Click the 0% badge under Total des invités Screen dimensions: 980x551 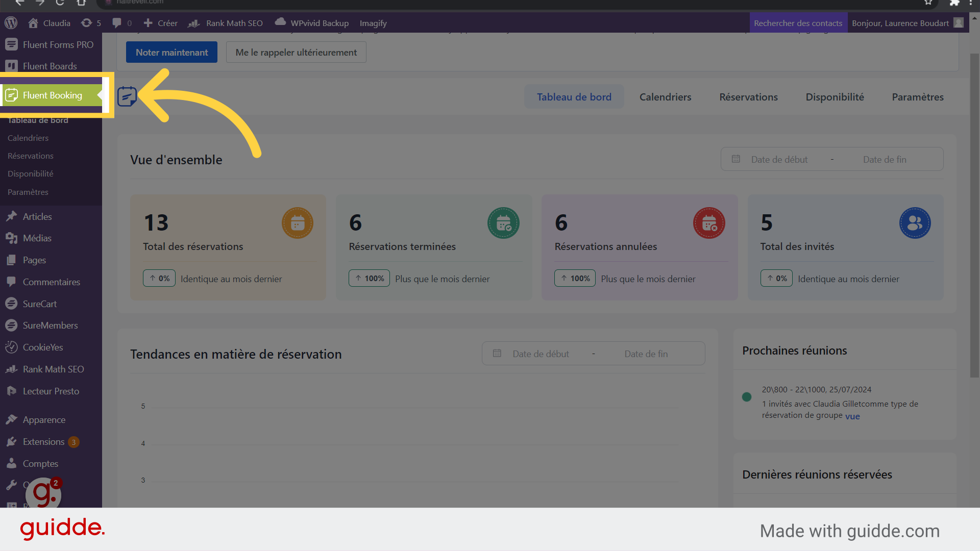(776, 278)
